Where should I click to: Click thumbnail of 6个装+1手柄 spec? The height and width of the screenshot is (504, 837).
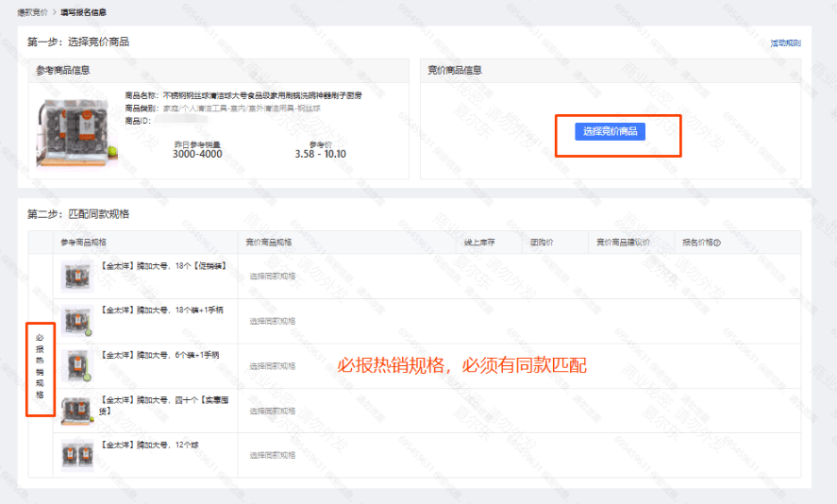coord(76,365)
